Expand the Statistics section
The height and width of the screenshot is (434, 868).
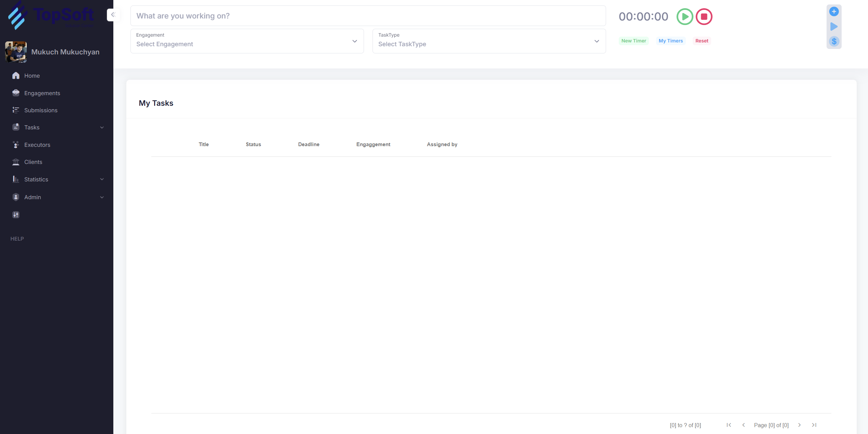tap(102, 179)
